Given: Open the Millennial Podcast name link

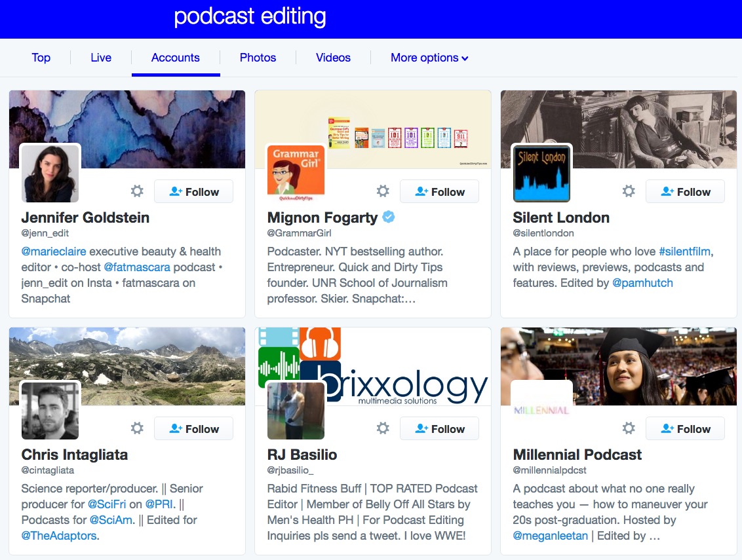Looking at the screenshot, I should pyautogui.click(x=577, y=455).
